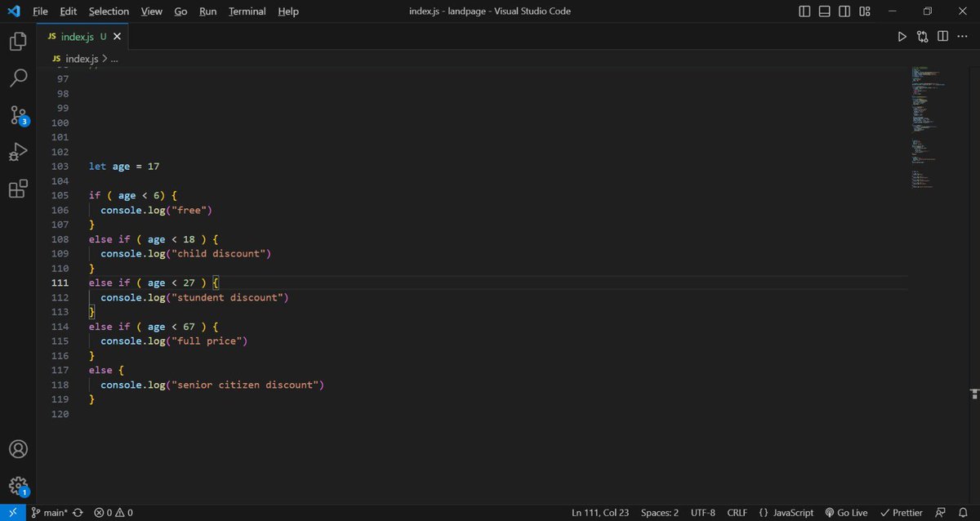Change end of line sequence CRLF

(x=737, y=513)
